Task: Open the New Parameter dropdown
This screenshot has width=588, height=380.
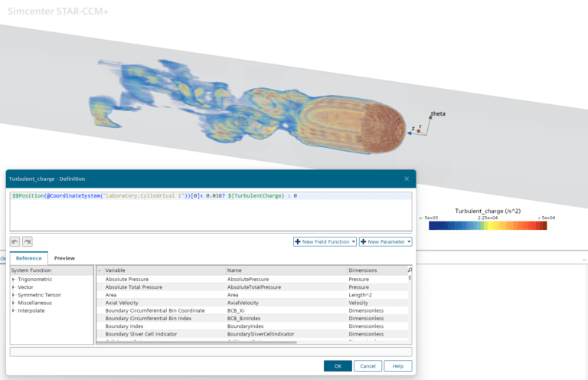Action: coord(385,241)
